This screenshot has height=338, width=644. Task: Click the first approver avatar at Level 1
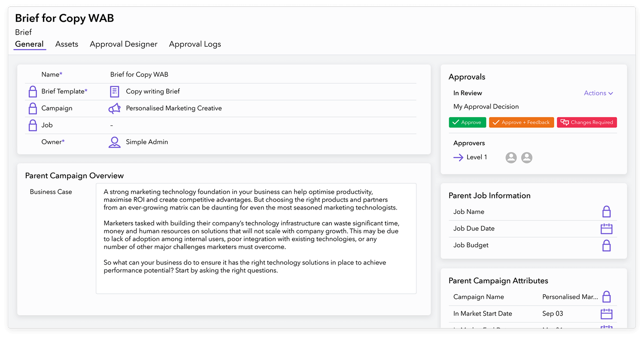[511, 158]
